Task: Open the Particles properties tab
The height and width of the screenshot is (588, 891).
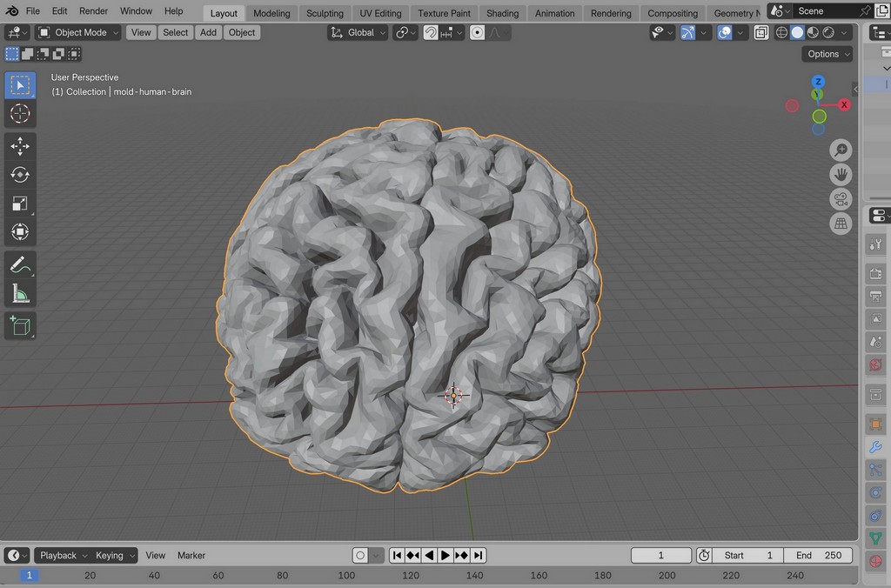Action: click(875, 470)
